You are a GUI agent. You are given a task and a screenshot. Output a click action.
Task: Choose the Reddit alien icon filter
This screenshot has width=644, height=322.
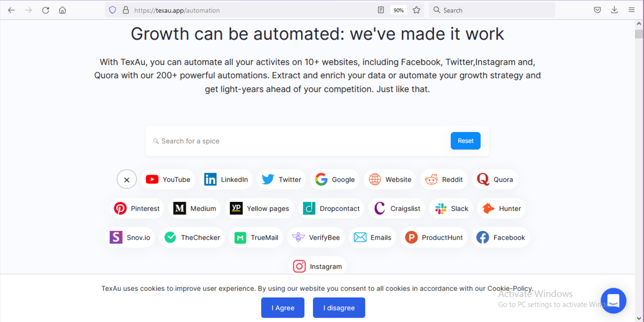431,180
